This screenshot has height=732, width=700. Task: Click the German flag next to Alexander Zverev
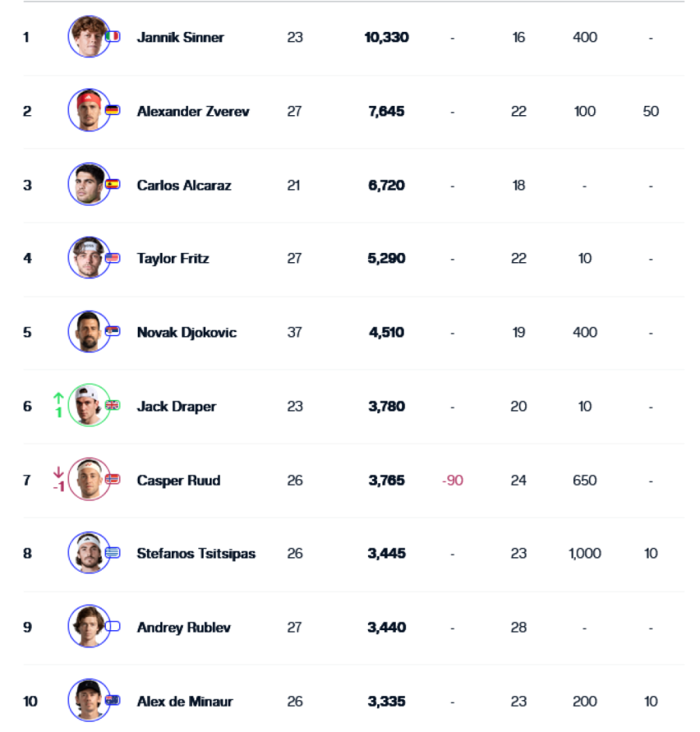(112, 110)
